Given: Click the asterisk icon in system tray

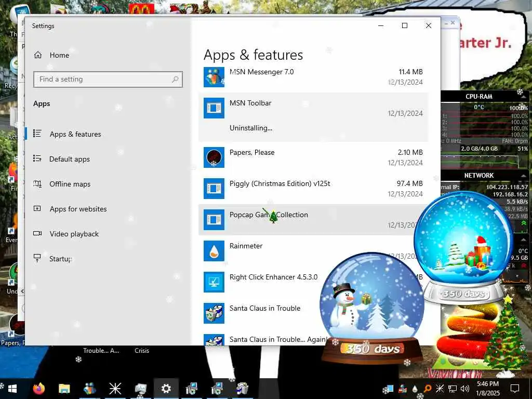Looking at the screenshot, I should tap(440, 389).
